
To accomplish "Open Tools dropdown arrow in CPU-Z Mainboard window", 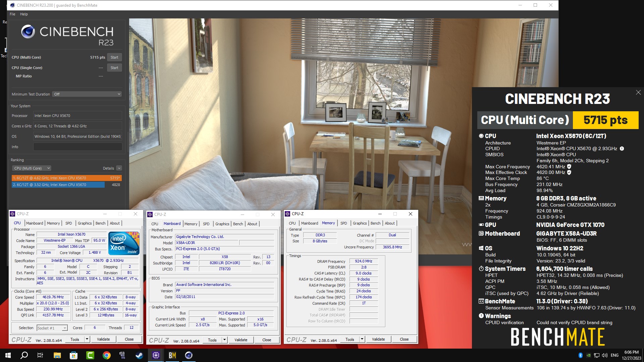I will pos(224,340).
